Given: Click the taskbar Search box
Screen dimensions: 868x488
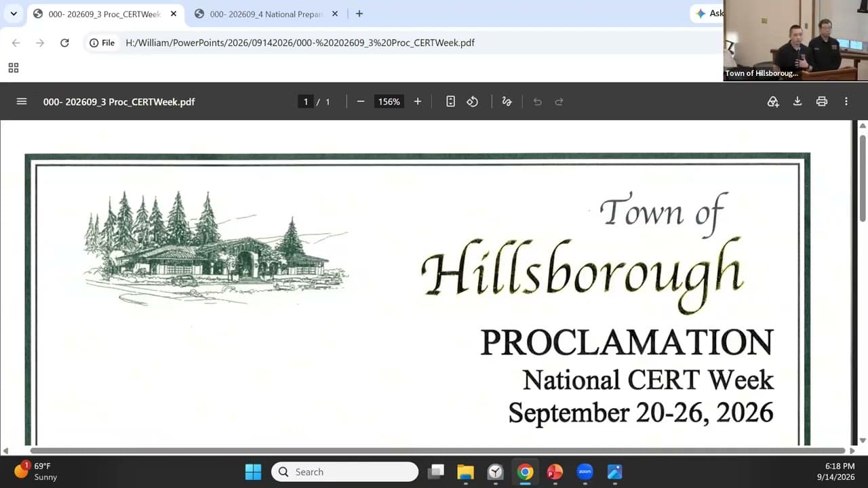Looking at the screenshot, I should click(x=344, y=472).
